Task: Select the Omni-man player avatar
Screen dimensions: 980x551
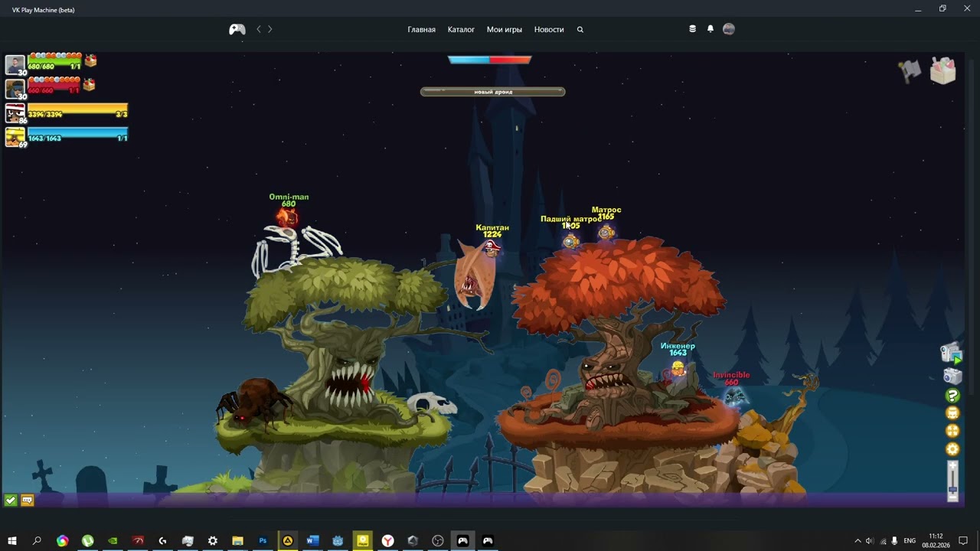Action: click(15, 64)
